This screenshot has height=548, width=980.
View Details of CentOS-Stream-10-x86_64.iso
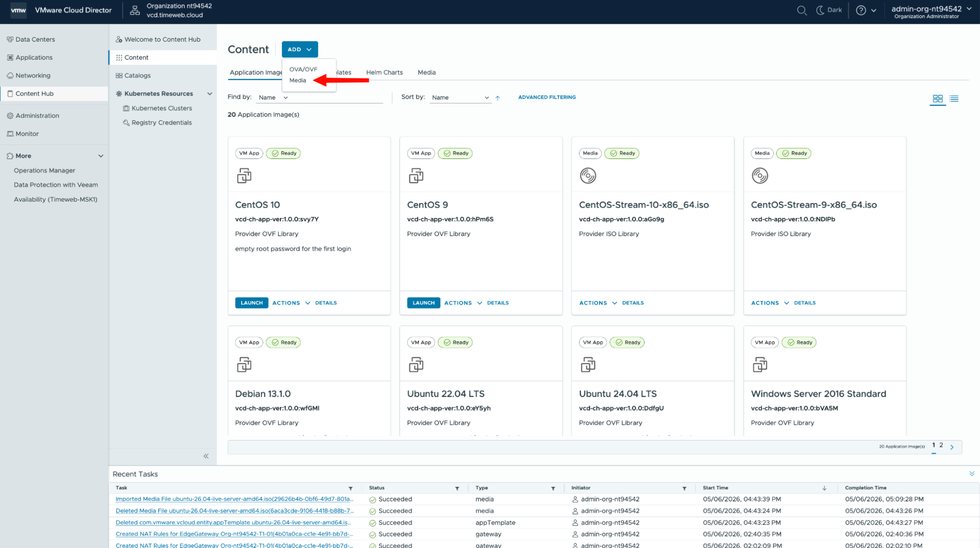pos(633,303)
